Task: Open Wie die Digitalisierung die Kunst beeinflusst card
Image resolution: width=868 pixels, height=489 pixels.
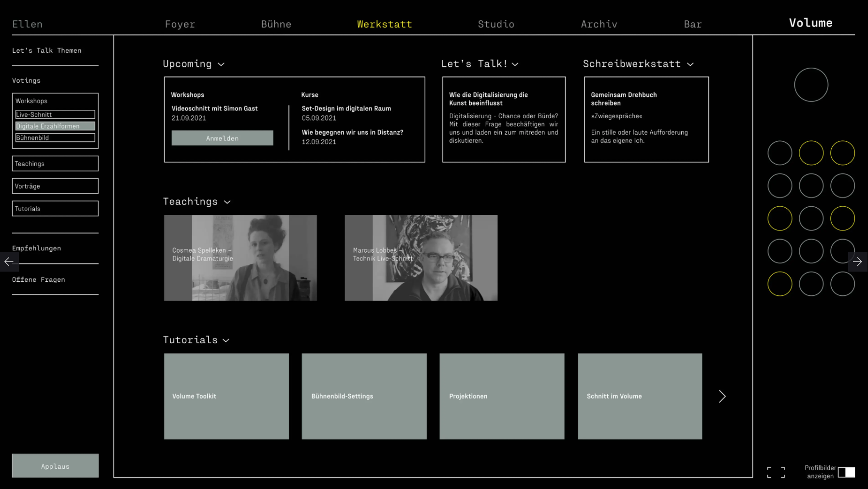Action: [504, 119]
